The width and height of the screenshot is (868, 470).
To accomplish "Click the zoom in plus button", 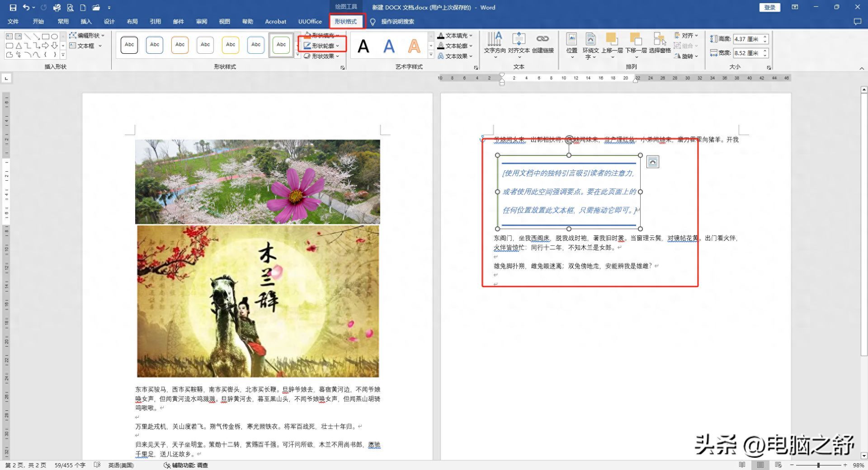I will [x=845, y=465].
